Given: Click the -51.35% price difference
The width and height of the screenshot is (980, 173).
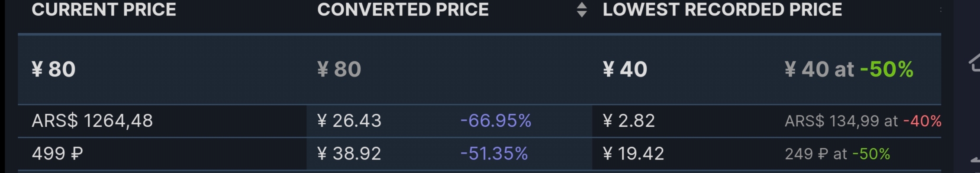Looking at the screenshot, I should click(494, 154).
